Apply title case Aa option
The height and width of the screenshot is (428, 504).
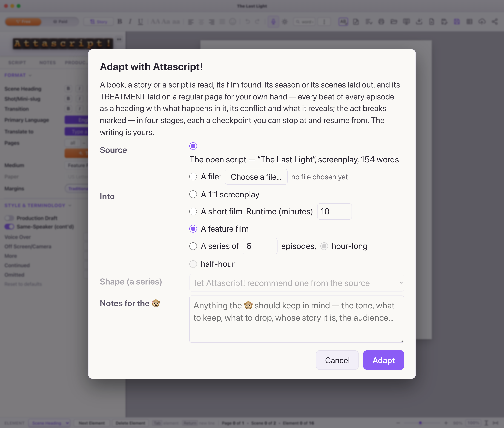pos(166,22)
